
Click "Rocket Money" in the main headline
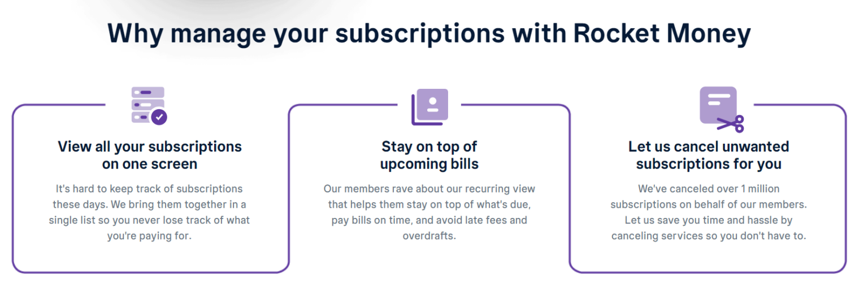click(x=661, y=33)
